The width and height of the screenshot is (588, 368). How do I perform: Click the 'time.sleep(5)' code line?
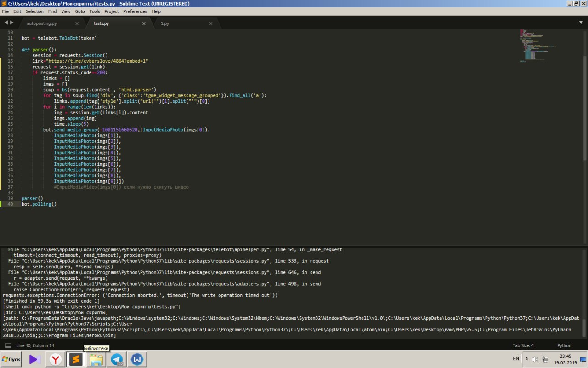[71, 124]
